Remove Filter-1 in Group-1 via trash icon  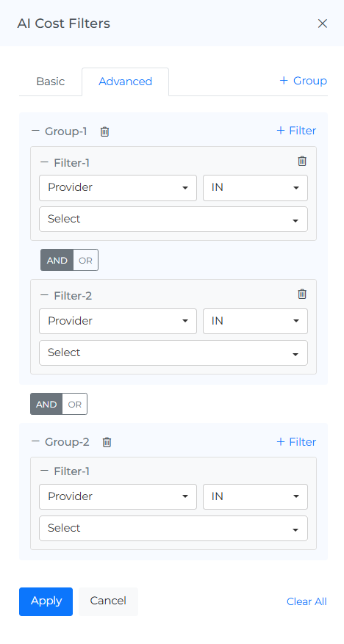[302, 161]
